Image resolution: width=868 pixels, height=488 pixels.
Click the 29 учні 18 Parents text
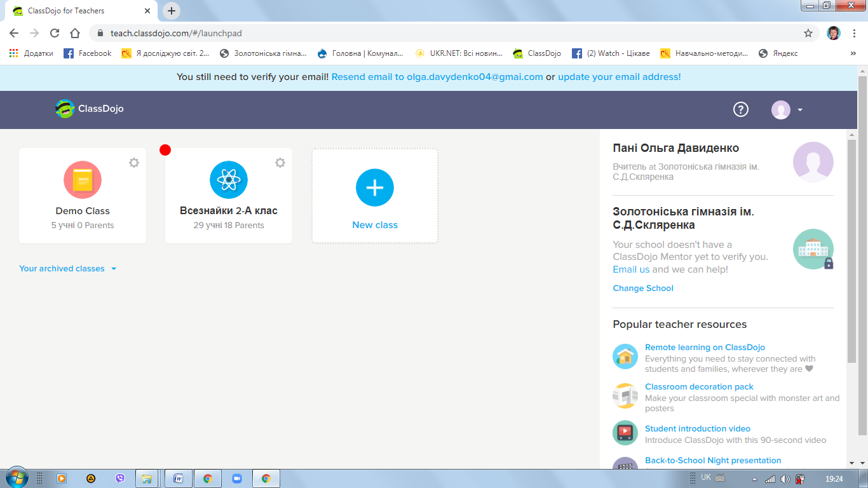tap(229, 226)
